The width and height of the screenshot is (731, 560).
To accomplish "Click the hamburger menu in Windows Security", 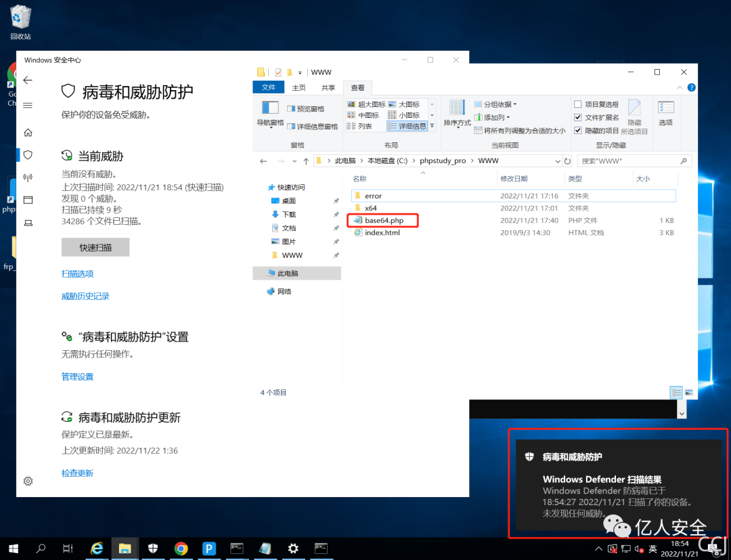I will [27, 105].
